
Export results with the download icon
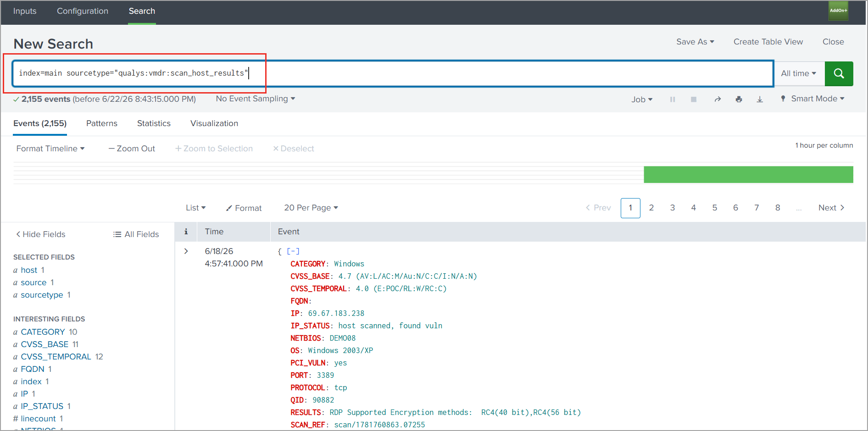(760, 99)
